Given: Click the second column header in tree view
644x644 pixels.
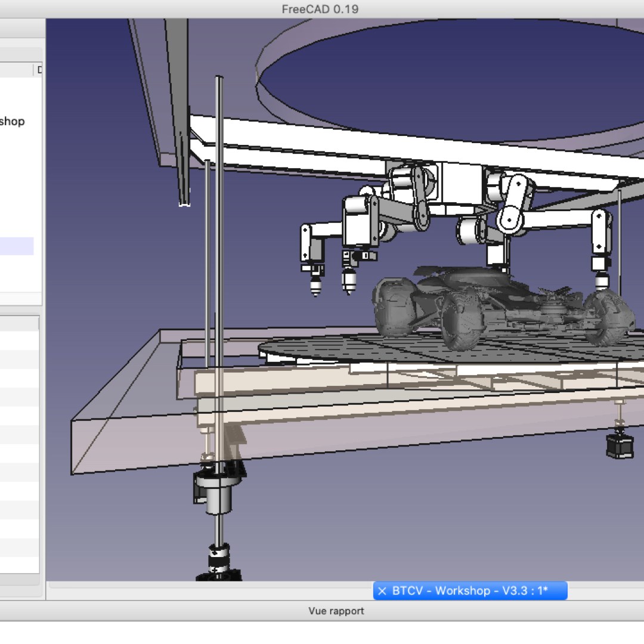Looking at the screenshot, I should pos(39,70).
